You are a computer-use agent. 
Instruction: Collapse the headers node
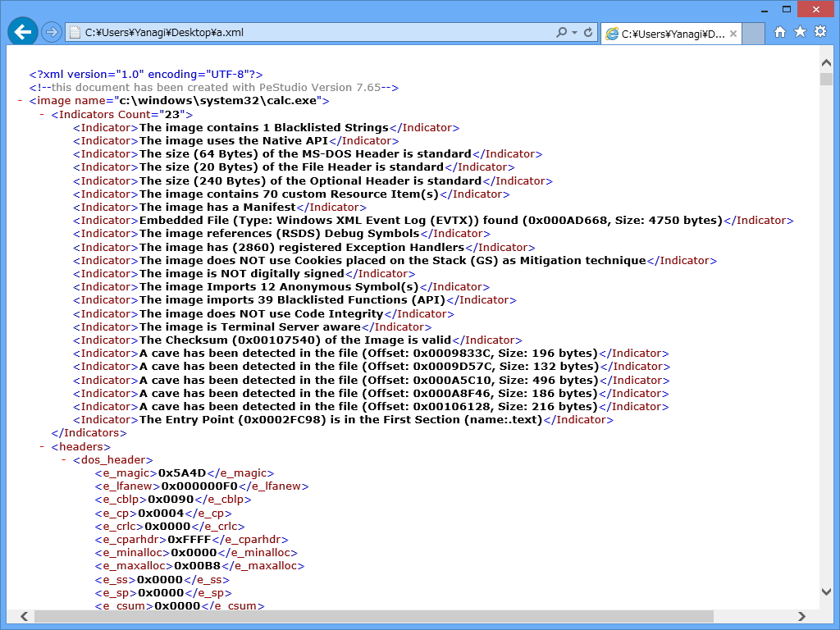pos(42,446)
